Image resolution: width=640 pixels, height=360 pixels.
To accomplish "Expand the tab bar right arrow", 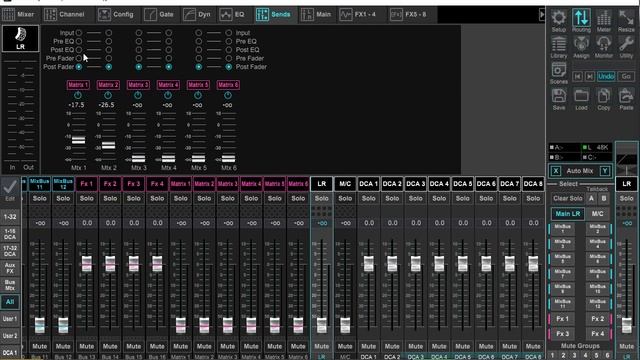I will pos(542,14).
